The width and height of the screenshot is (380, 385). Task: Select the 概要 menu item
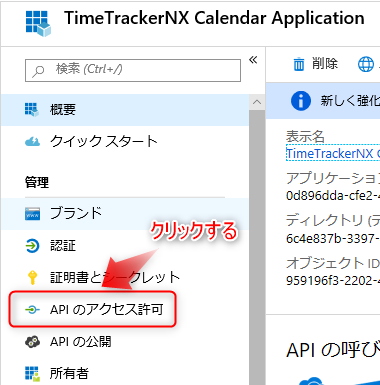point(125,110)
